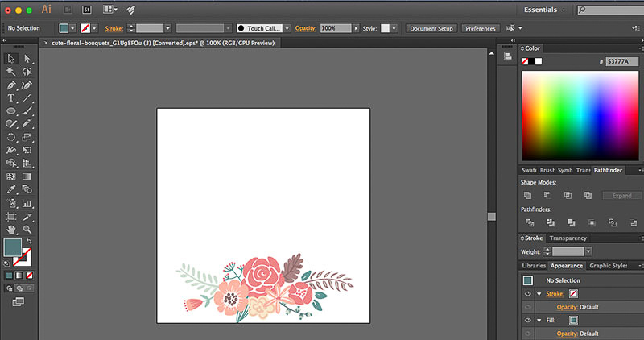Open the stroke weight dropdown in control bar
Image resolution: width=644 pixels, height=340 pixels.
click(x=168, y=28)
